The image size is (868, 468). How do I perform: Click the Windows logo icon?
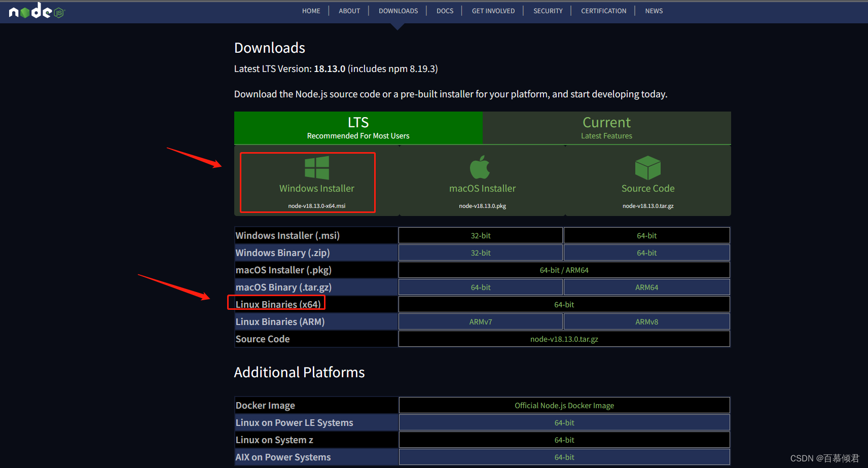pyautogui.click(x=317, y=168)
